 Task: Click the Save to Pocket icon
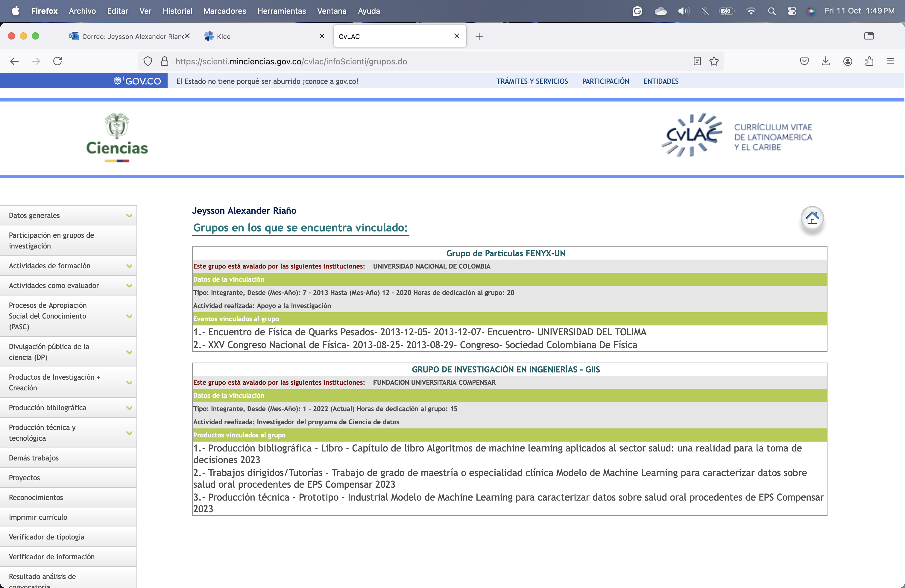804,61
